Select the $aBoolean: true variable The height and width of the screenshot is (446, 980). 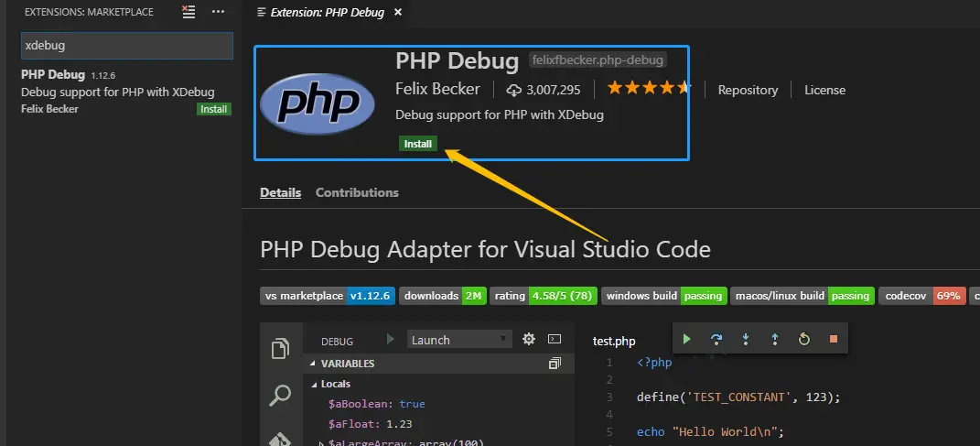click(x=377, y=404)
